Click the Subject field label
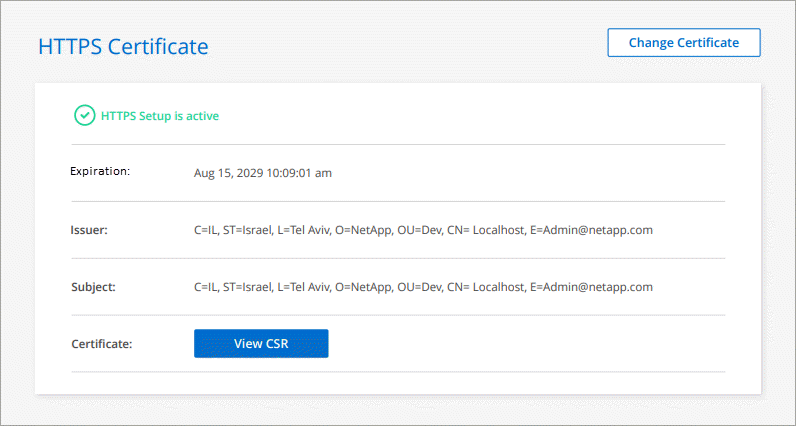 click(x=92, y=286)
